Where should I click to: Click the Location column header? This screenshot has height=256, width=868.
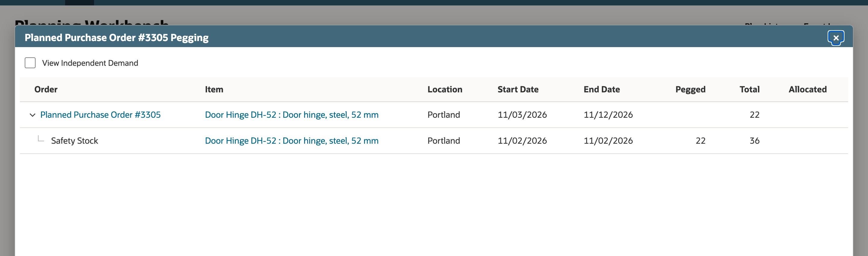pyautogui.click(x=445, y=89)
